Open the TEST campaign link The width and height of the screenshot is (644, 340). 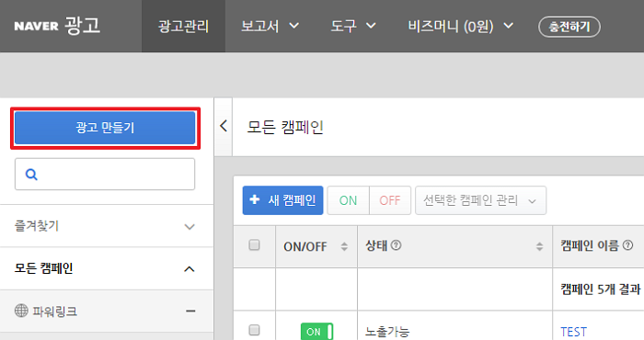[x=574, y=332]
